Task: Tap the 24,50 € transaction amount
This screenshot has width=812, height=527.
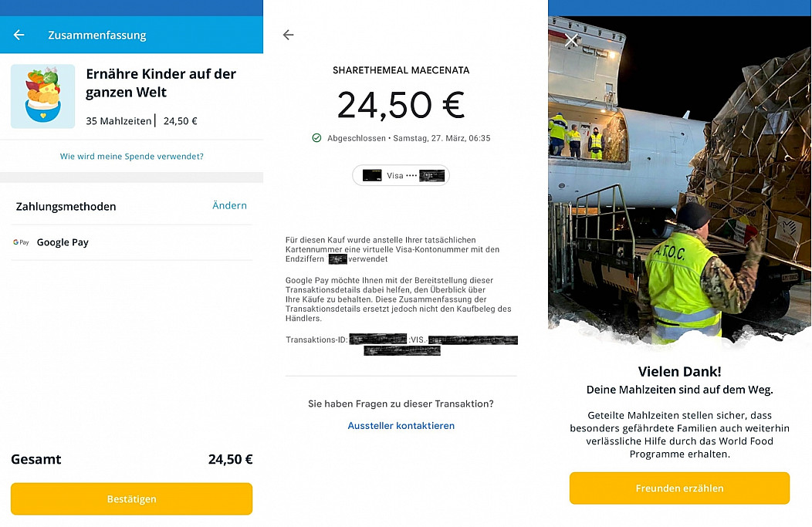Action: pyautogui.click(x=401, y=105)
